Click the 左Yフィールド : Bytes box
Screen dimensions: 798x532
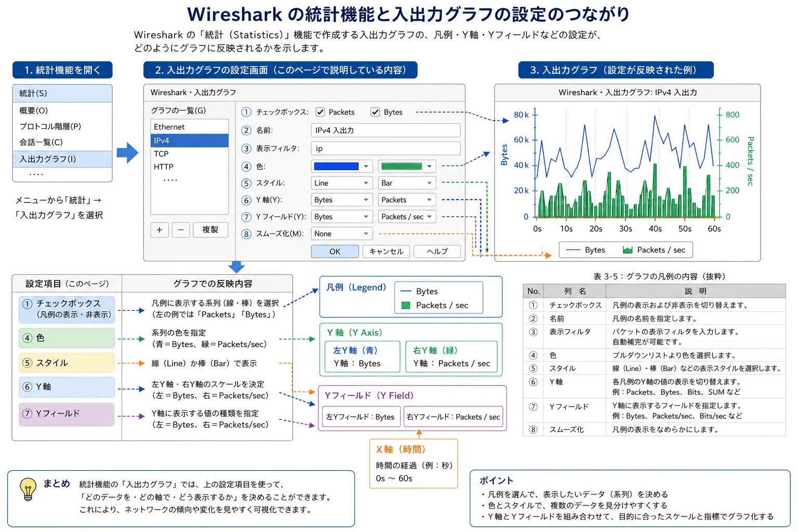tap(361, 417)
